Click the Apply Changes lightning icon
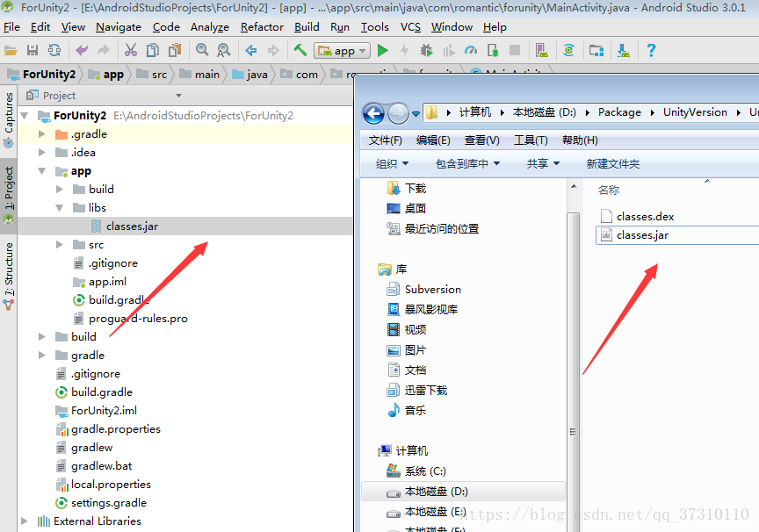Screen dimensions: 759x532 click(405, 50)
